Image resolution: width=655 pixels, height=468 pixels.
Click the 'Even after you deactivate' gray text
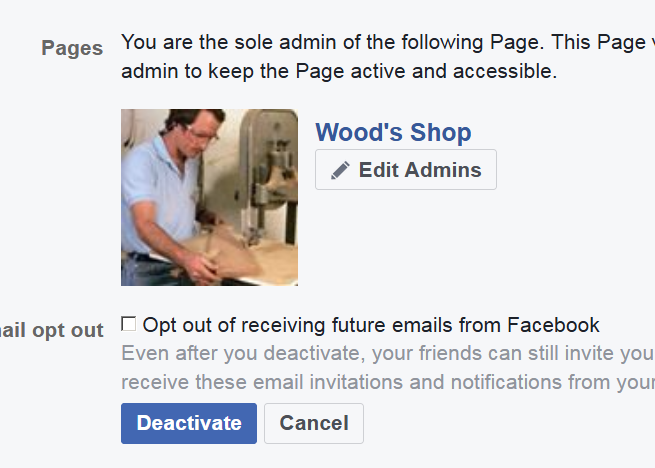[x=387, y=354]
